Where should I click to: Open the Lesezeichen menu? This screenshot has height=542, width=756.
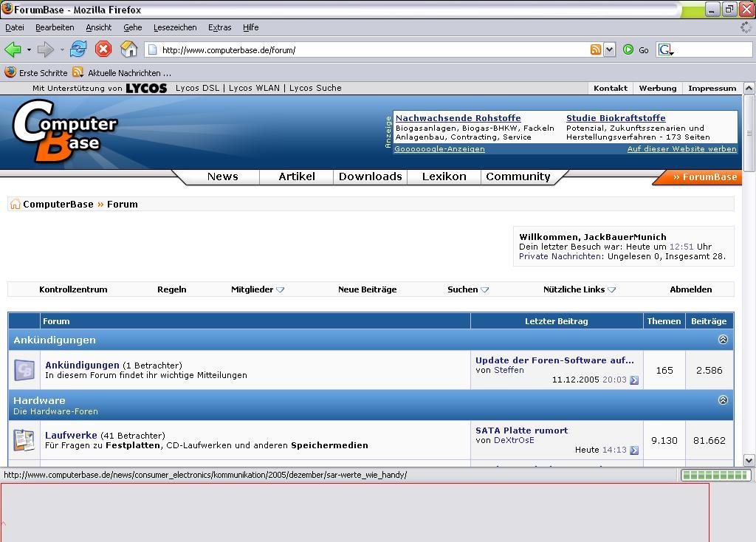click(175, 27)
